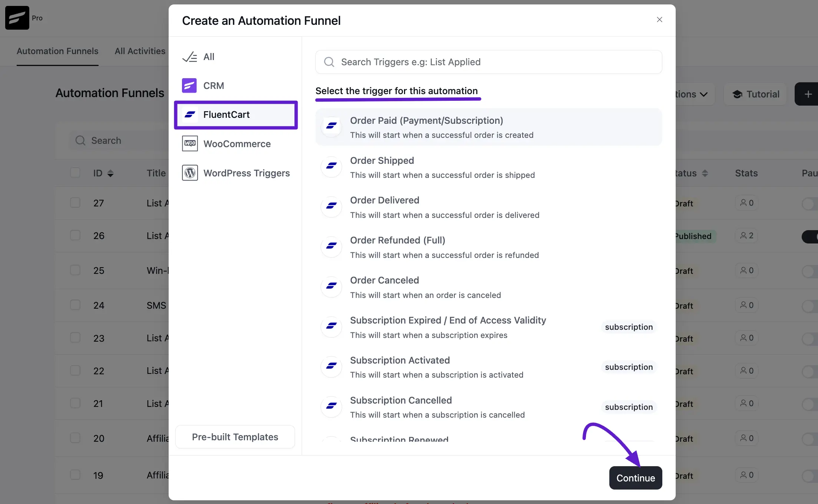
Task: Click the Search Triggers input field
Action: click(489, 62)
